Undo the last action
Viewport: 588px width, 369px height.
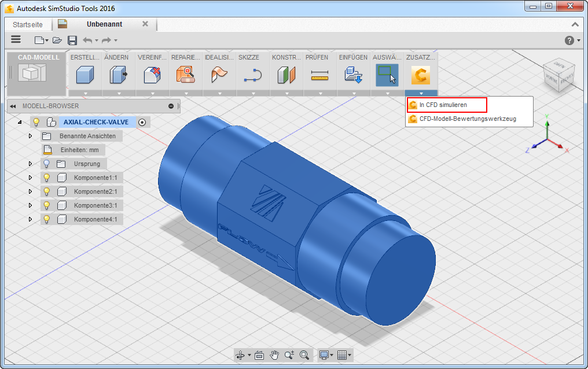(87, 40)
